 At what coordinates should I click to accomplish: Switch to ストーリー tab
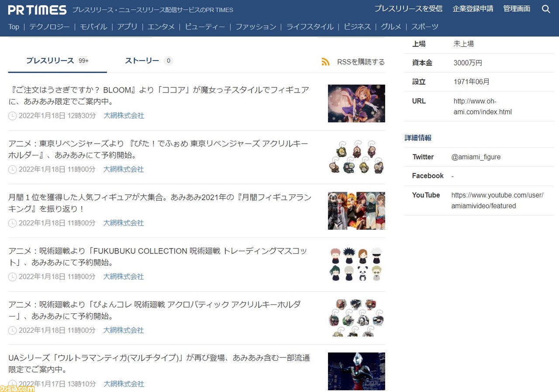[148, 61]
